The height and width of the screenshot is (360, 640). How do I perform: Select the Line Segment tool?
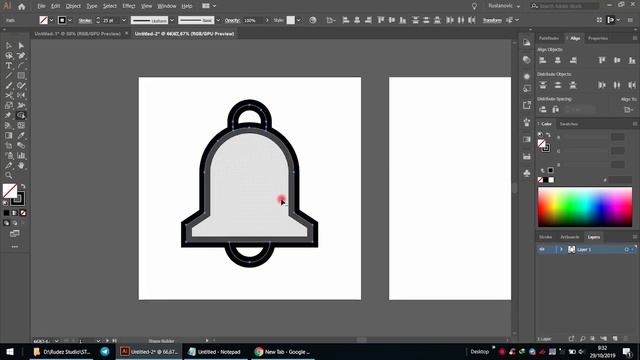9,76
